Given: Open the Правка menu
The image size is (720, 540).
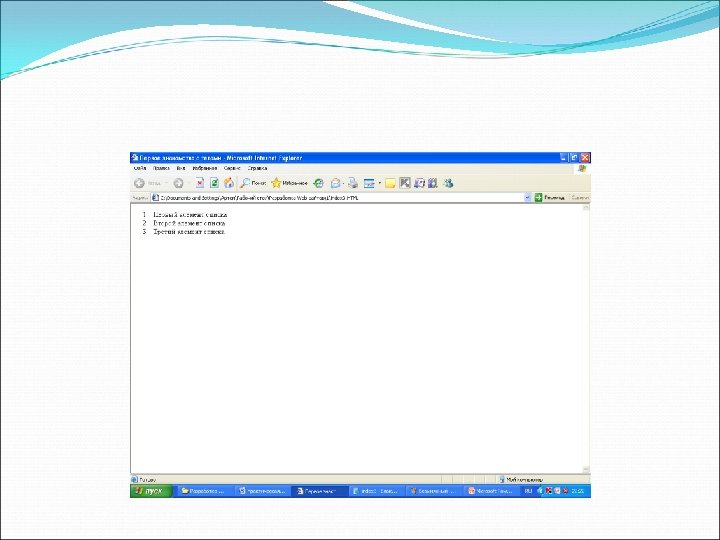Looking at the screenshot, I should [x=161, y=169].
